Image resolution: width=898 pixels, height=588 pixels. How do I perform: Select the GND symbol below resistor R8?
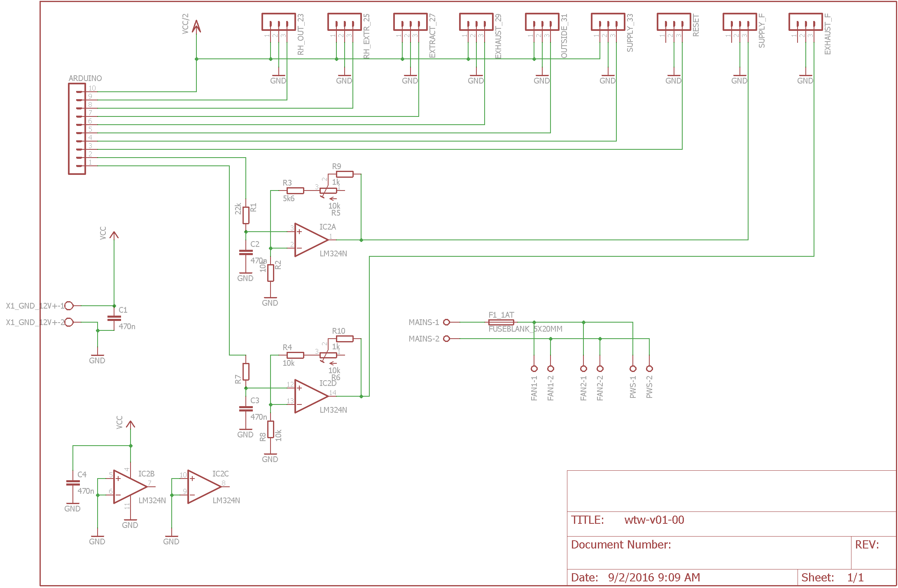(x=270, y=457)
